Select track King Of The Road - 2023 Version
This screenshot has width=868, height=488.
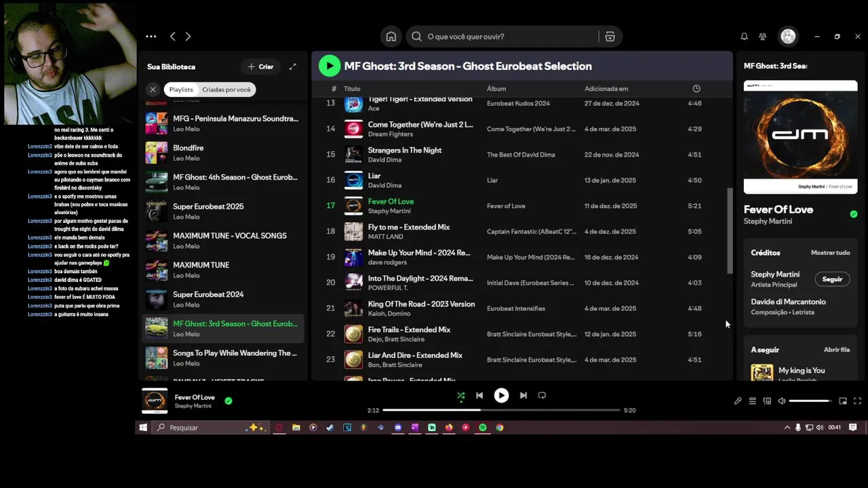coord(521,308)
